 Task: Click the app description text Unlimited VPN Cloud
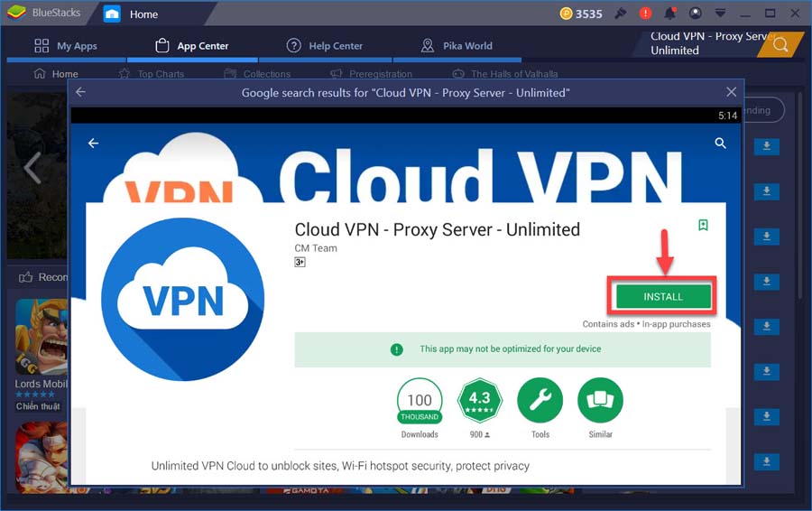point(340,465)
